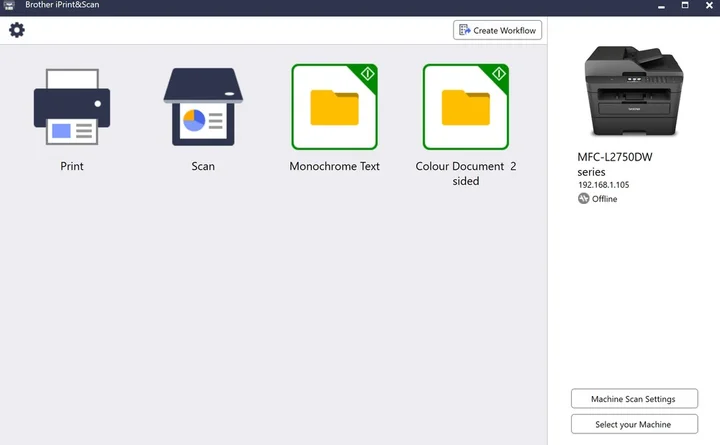Maximize the Brother iPrint&Scan window
The height and width of the screenshot is (445, 720).
685,5
